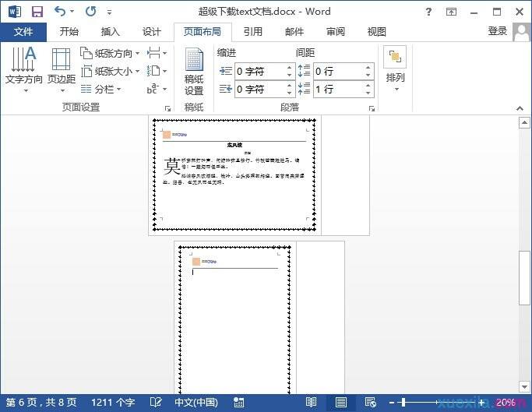Switch to the 设计 tab
532x412 pixels.
tap(151, 32)
